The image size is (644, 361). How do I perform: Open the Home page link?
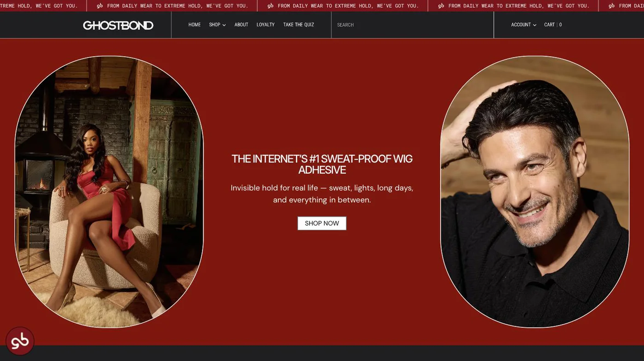tap(195, 25)
